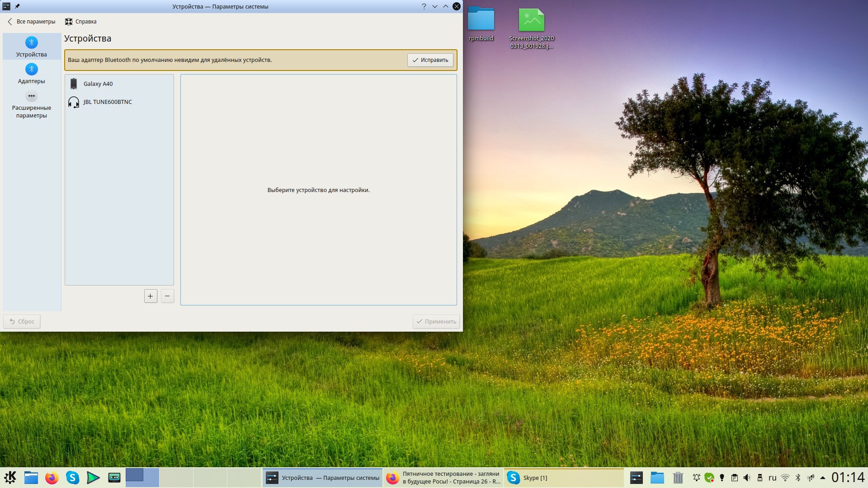The height and width of the screenshot is (488, 868).
Task: Expand hidden system tray icons arrow
Action: [823, 478]
